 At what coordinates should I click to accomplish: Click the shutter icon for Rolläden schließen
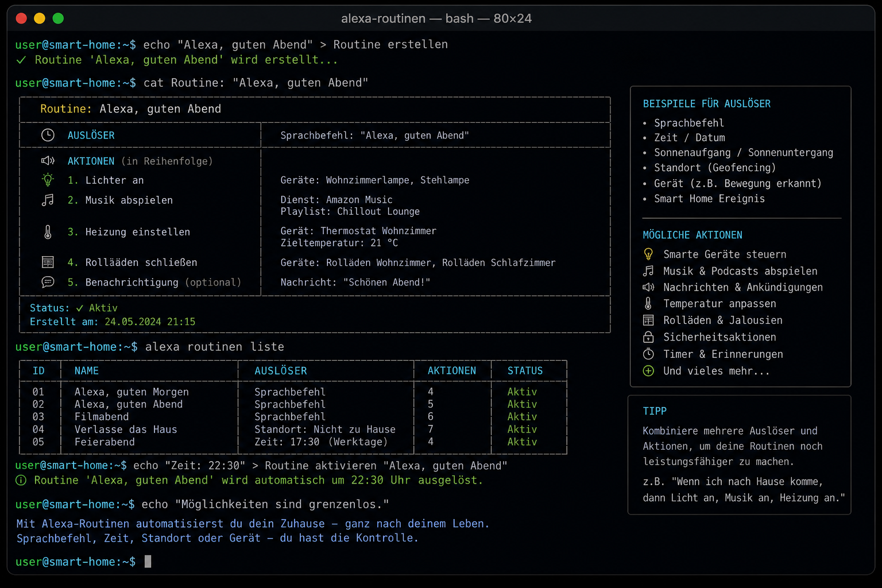[x=48, y=262]
